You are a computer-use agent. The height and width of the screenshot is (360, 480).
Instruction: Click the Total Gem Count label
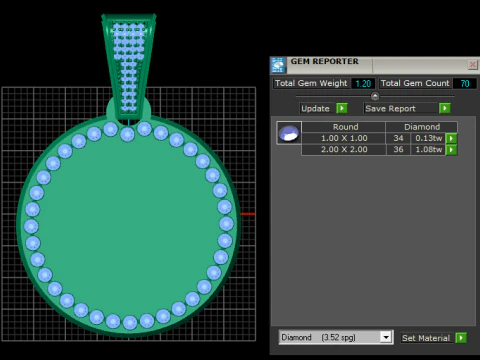click(415, 83)
